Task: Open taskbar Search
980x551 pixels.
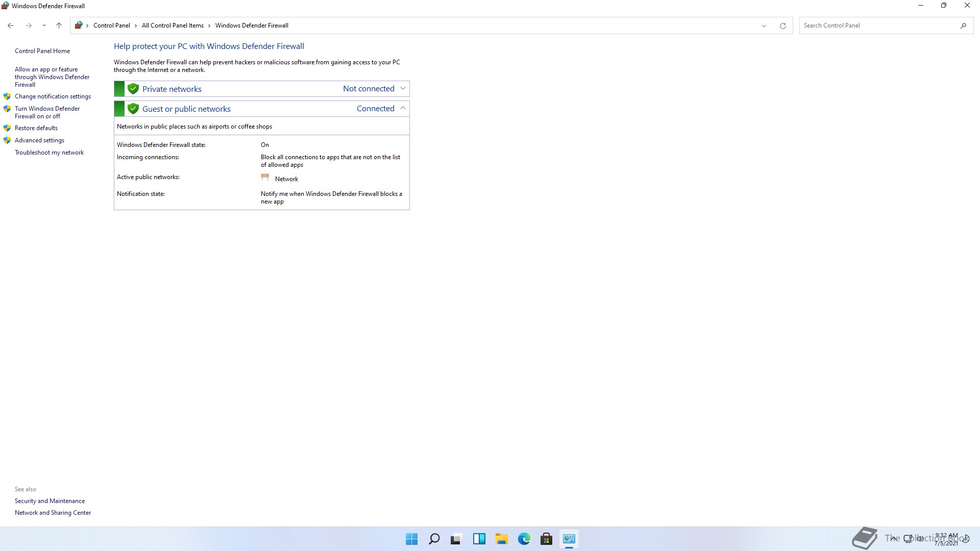Action: point(434,539)
